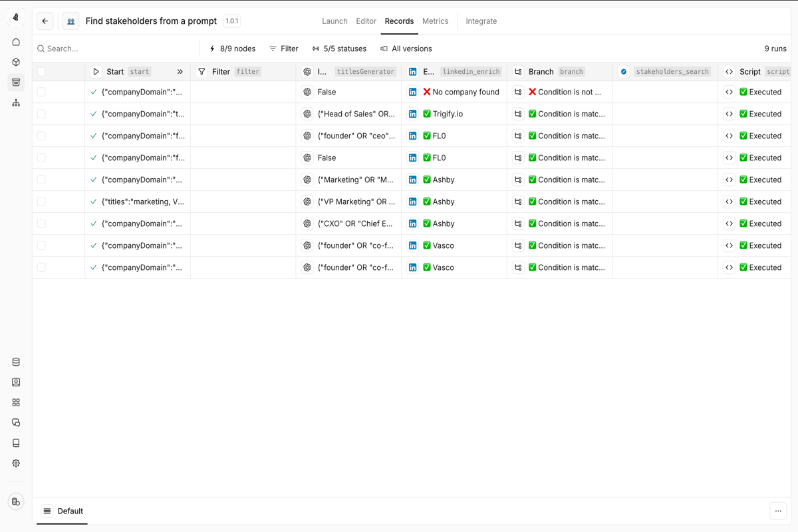Viewport: 798px width, 532px height.
Task: Toggle the select-all header checkbox
Action: point(41,72)
